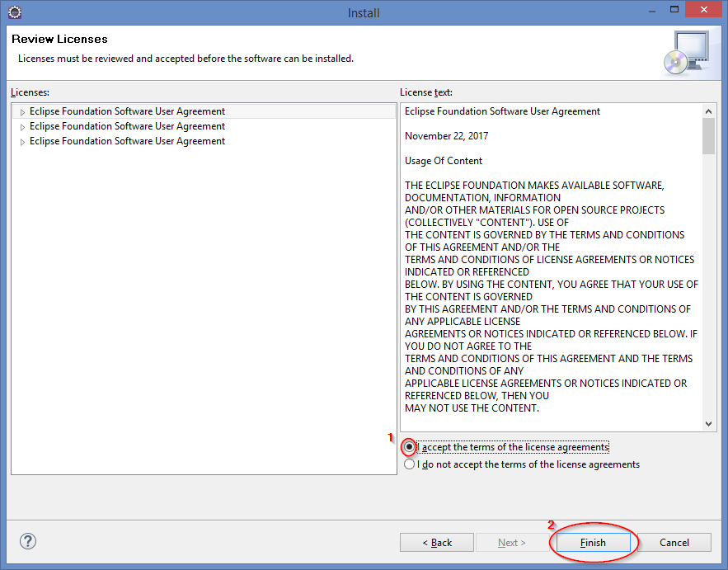Viewport: 728px width, 570px height.
Task: Click the license text scroll up arrow
Action: [709, 111]
